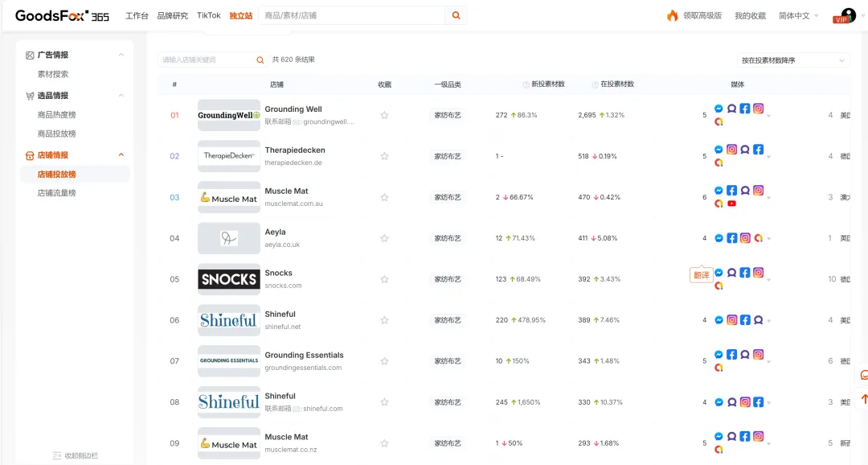Focus the 商品/素材/店铺 search field

pos(352,15)
